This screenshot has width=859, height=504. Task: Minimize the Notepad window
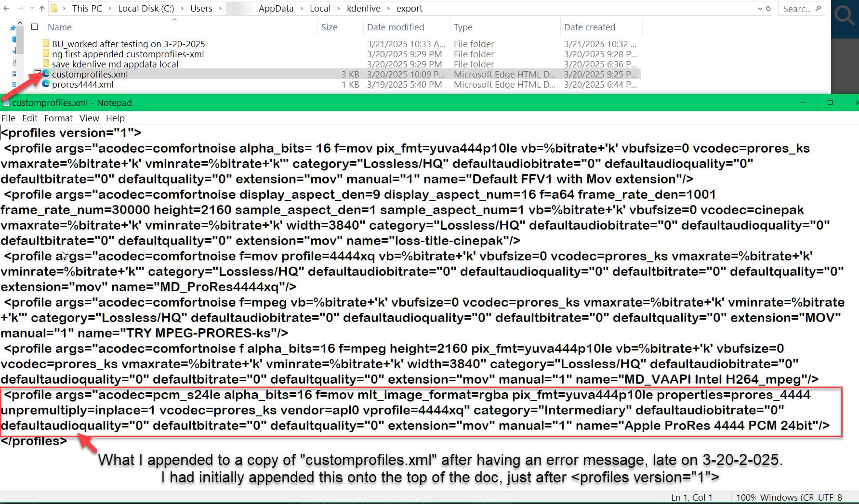point(803,103)
